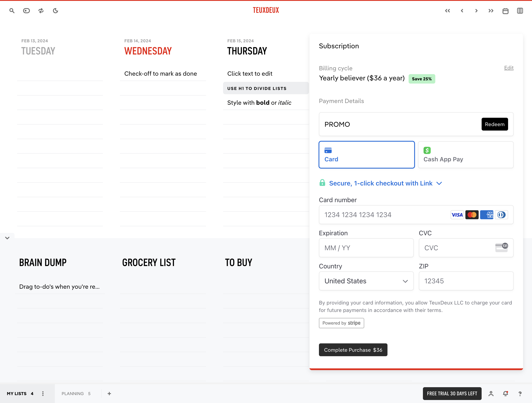Click the GROCERY LIST heading
The image size is (532, 403).
point(149,262)
